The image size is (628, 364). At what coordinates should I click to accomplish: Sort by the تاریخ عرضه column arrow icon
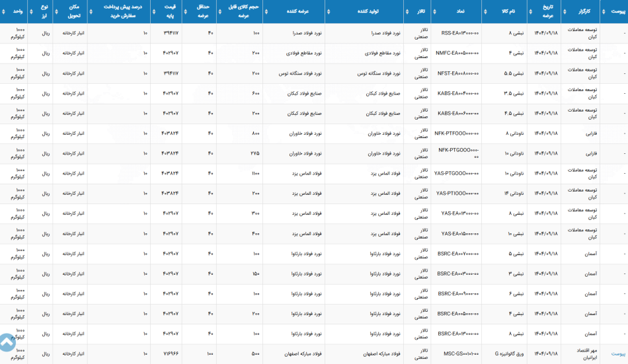pos(531,12)
